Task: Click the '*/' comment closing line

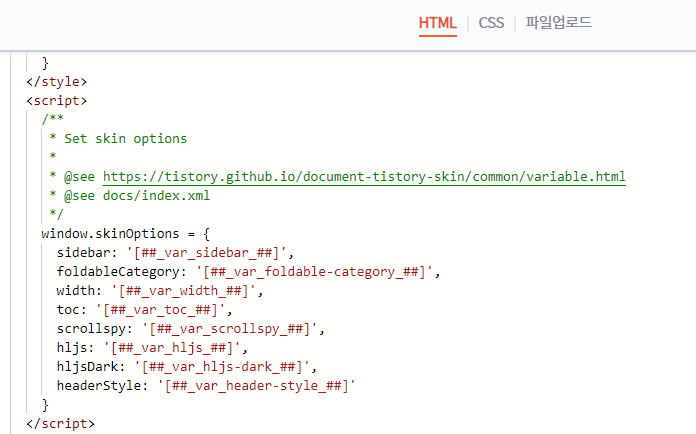Action: pos(56,214)
